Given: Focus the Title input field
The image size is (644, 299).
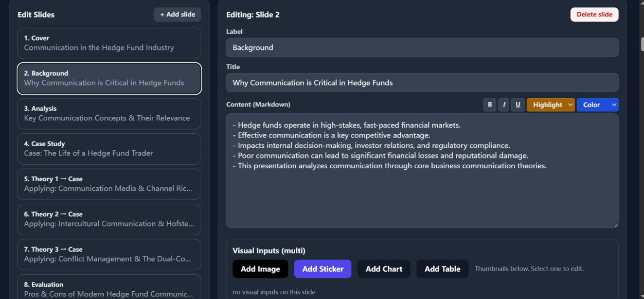Looking at the screenshot, I should click(422, 83).
